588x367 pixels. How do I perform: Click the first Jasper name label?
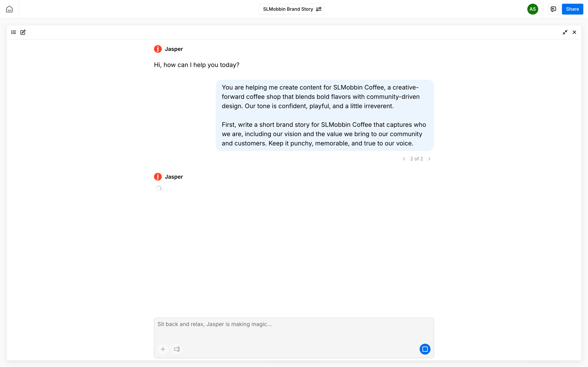click(174, 49)
